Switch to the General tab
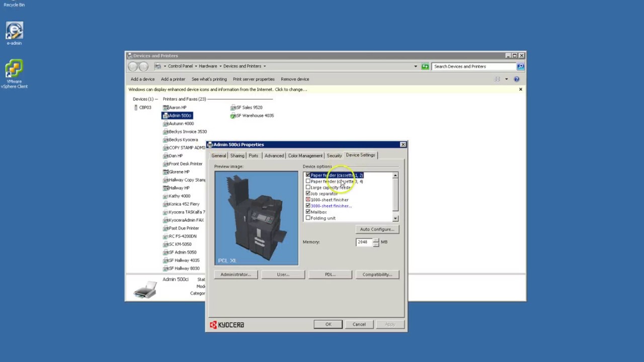 tap(219, 156)
